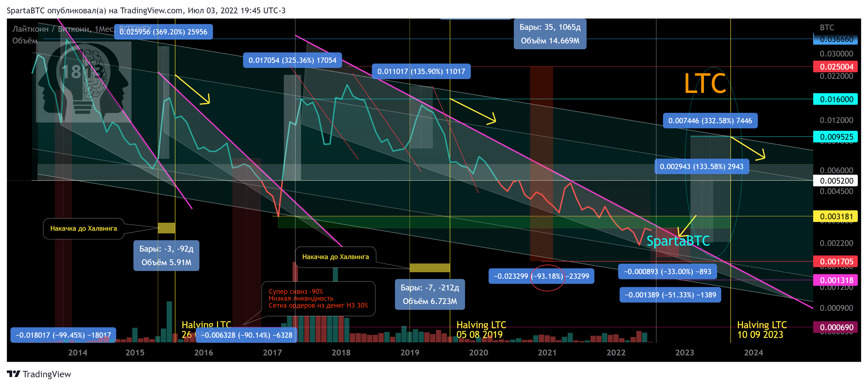This screenshot has width=868, height=386.
Task: Click the 2014 time axis label
Action: tap(78, 353)
